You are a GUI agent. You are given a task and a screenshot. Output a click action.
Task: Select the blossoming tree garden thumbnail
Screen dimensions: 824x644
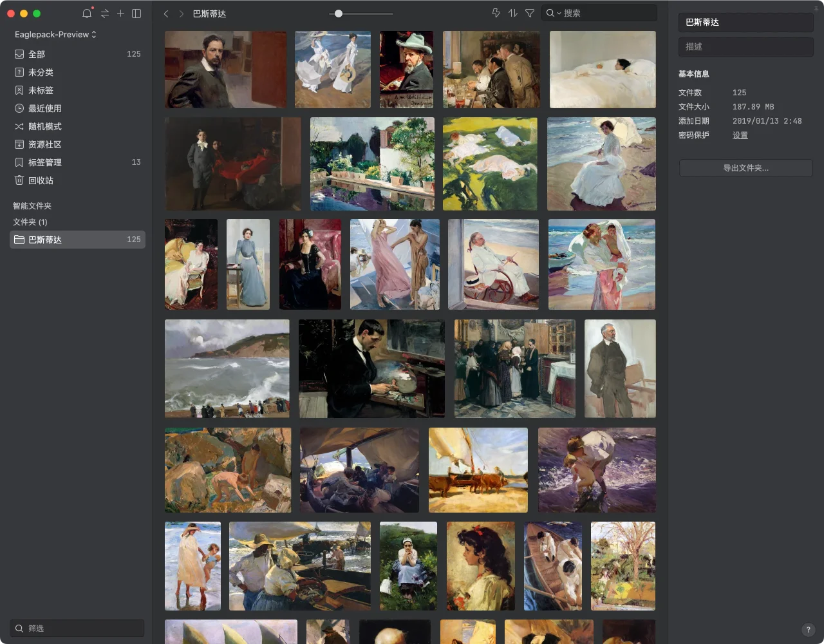click(x=623, y=566)
